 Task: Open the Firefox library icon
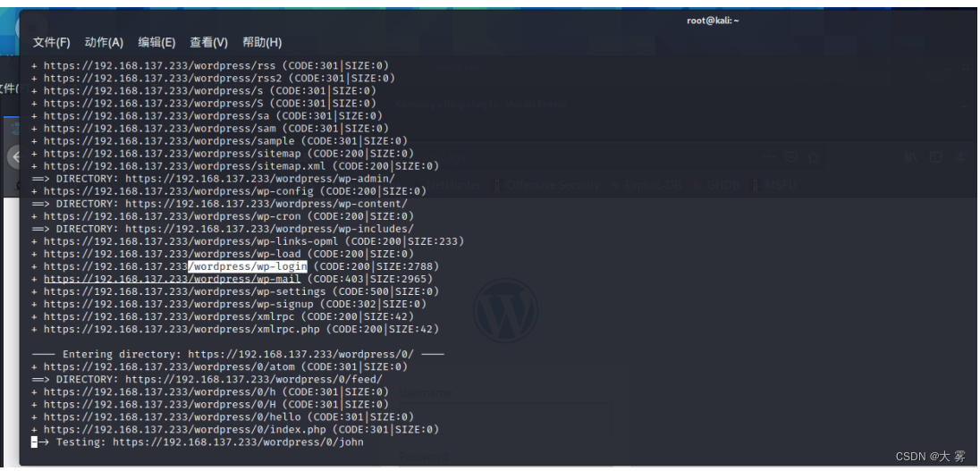point(911,156)
